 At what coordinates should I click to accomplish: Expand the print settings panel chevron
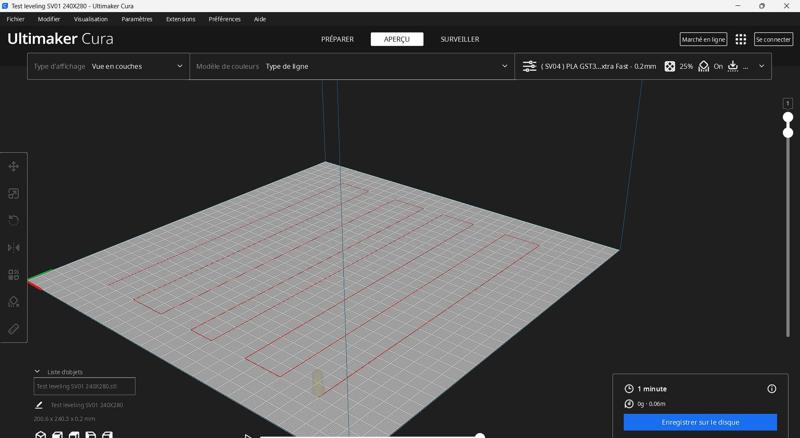click(x=762, y=66)
